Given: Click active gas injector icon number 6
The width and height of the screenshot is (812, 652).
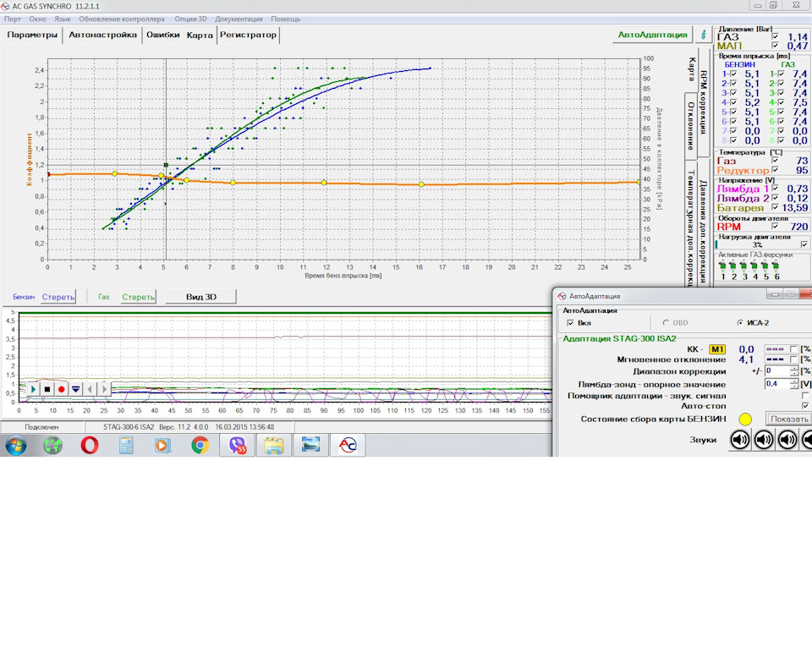Looking at the screenshot, I should pos(776,266).
